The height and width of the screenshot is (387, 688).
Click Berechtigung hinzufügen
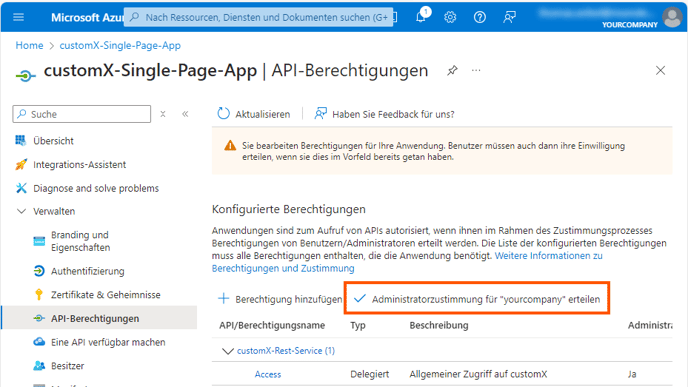click(x=280, y=299)
